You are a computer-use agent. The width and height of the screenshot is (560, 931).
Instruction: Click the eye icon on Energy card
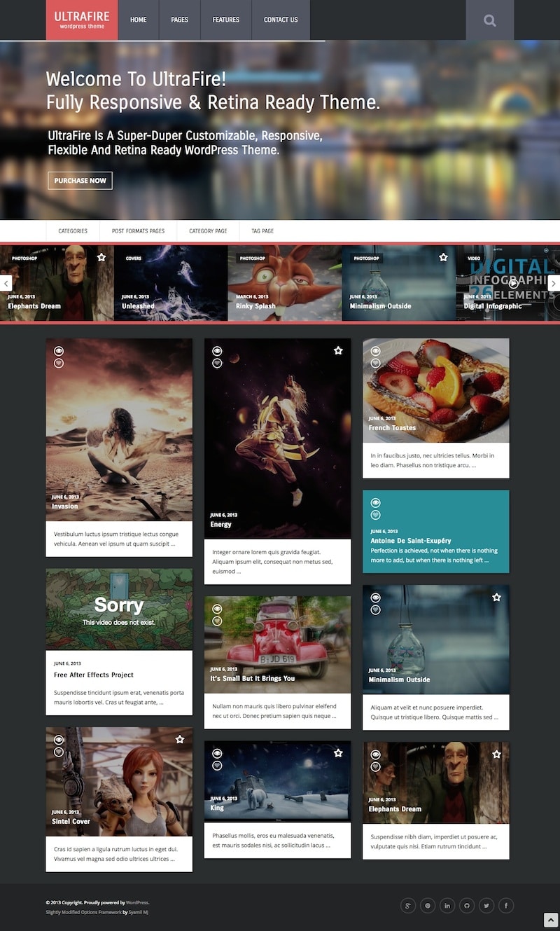[218, 350]
